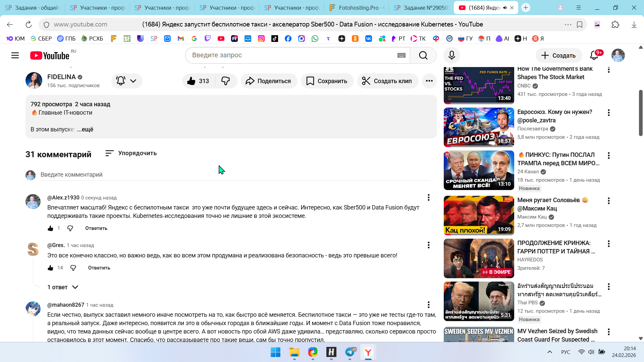Click browser bookmark icon in address bar
The height and width of the screenshot is (362, 644).
(579, 24)
